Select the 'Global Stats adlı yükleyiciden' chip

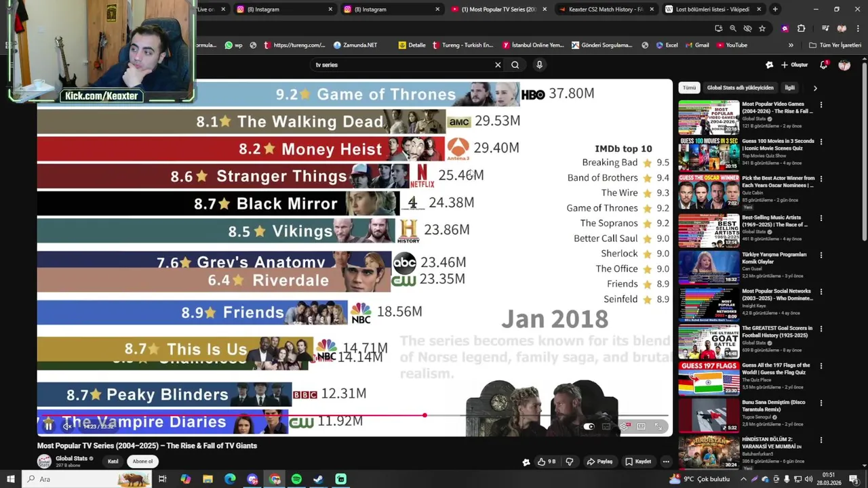[x=740, y=88]
